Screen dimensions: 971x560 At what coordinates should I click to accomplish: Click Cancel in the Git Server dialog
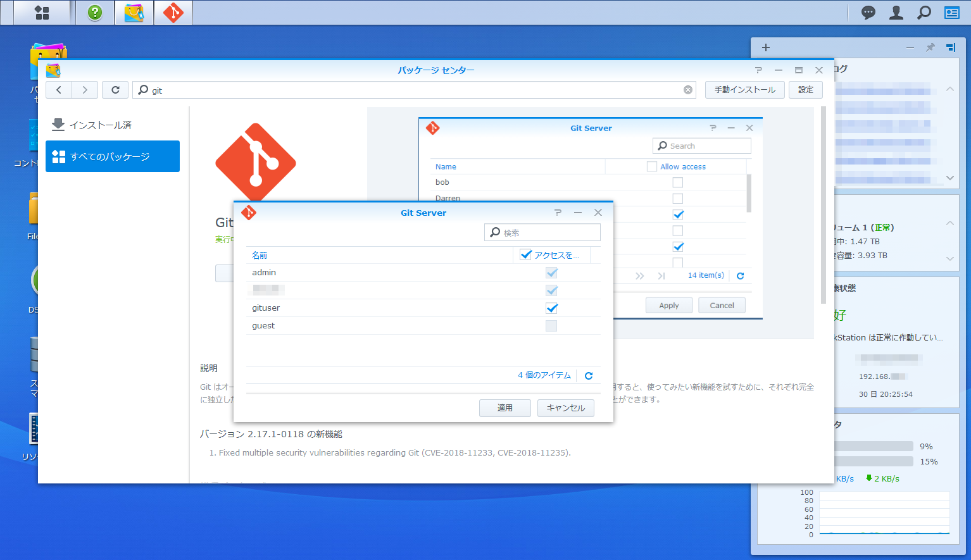[x=566, y=408]
